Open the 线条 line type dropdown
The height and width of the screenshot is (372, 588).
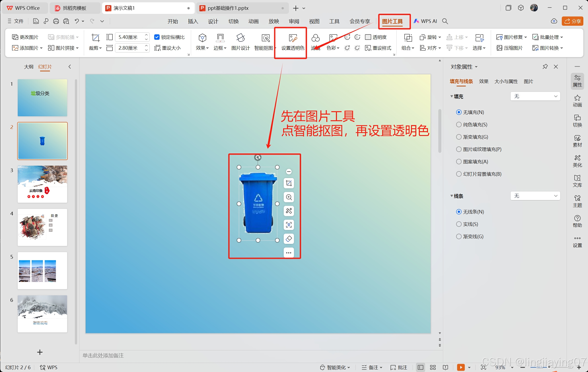pos(535,196)
